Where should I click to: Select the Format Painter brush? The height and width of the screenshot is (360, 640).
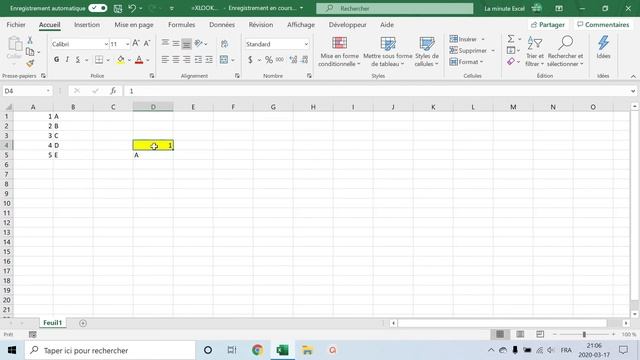click(30, 63)
